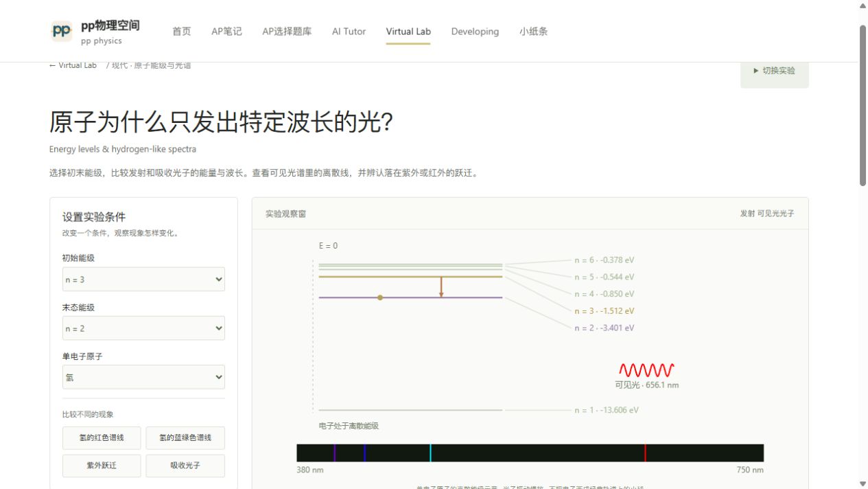Viewport: 868px width, 489px height.
Task: Click the pp物理空间 logo icon
Action: [62, 31]
